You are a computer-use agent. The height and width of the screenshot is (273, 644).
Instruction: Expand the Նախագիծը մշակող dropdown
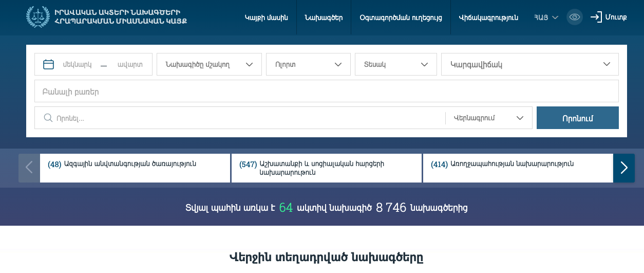click(x=209, y=64)
